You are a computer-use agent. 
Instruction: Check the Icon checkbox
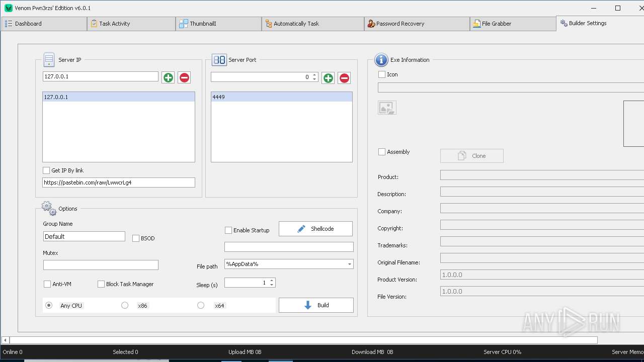(382, 74)
